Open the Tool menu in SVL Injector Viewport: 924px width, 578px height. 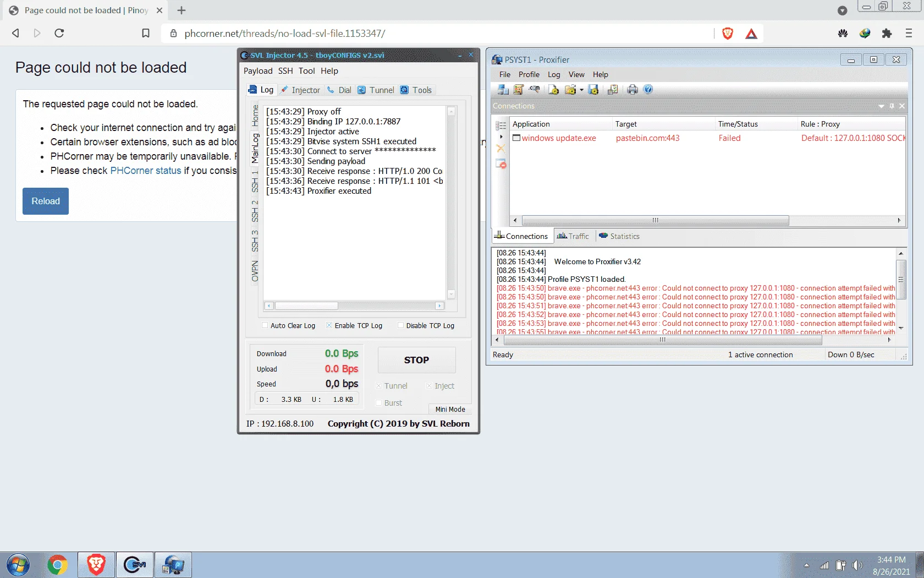pyautogui.click(x=306, y=71)
